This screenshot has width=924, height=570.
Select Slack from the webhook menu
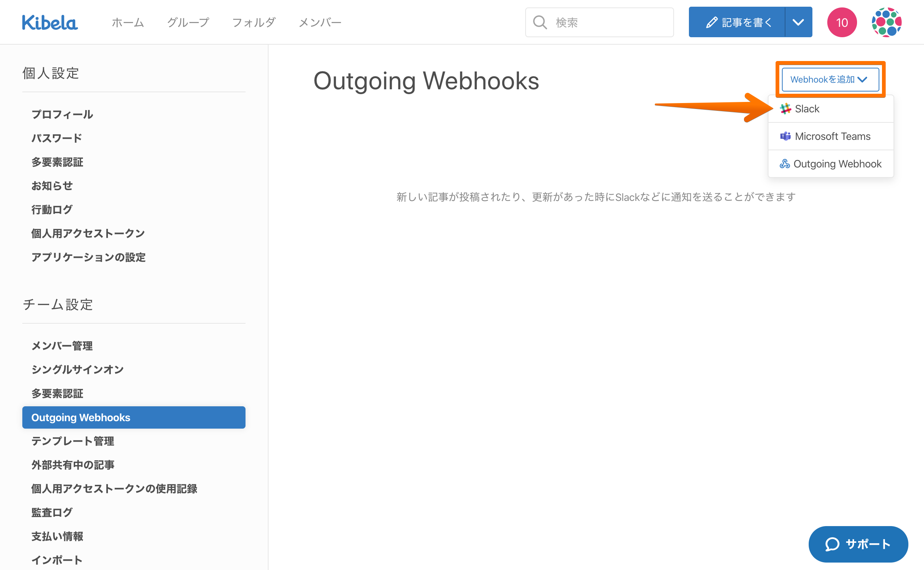pos(806,109)
